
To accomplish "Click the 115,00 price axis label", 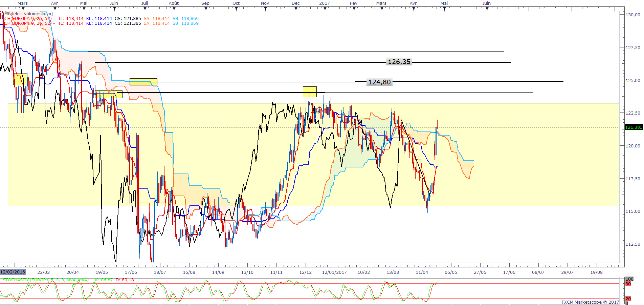I will coord(633,211).
